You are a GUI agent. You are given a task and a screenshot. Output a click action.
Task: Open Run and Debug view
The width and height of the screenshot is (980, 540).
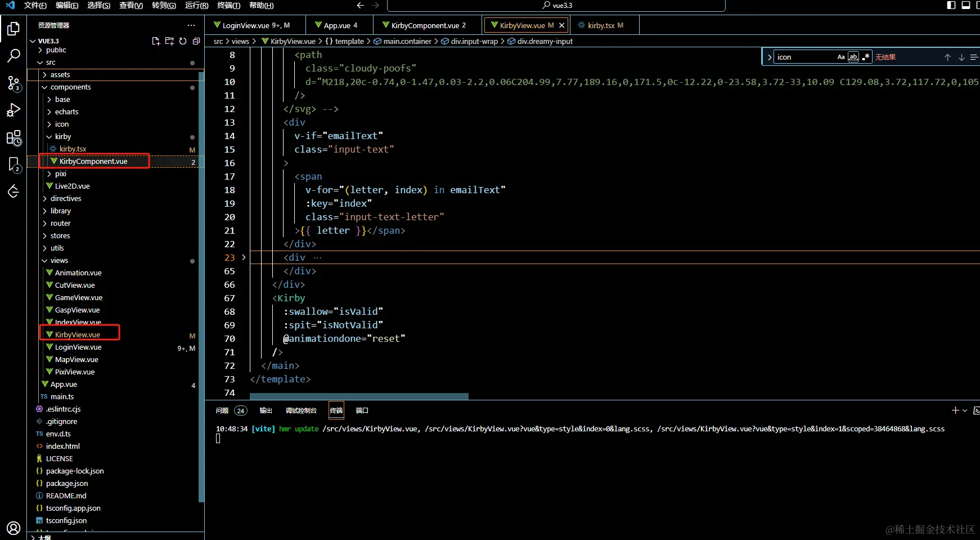click(14, 110)
